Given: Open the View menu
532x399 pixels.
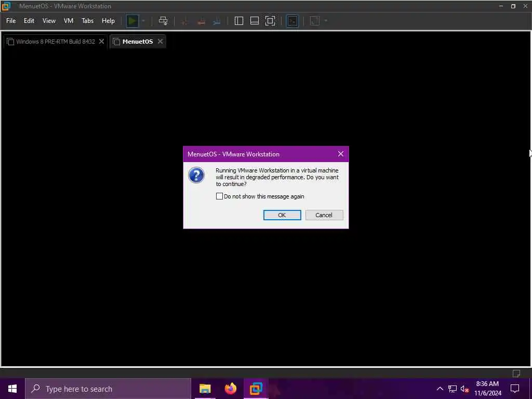Looking at the screenshot, I should tap(49, 21).
